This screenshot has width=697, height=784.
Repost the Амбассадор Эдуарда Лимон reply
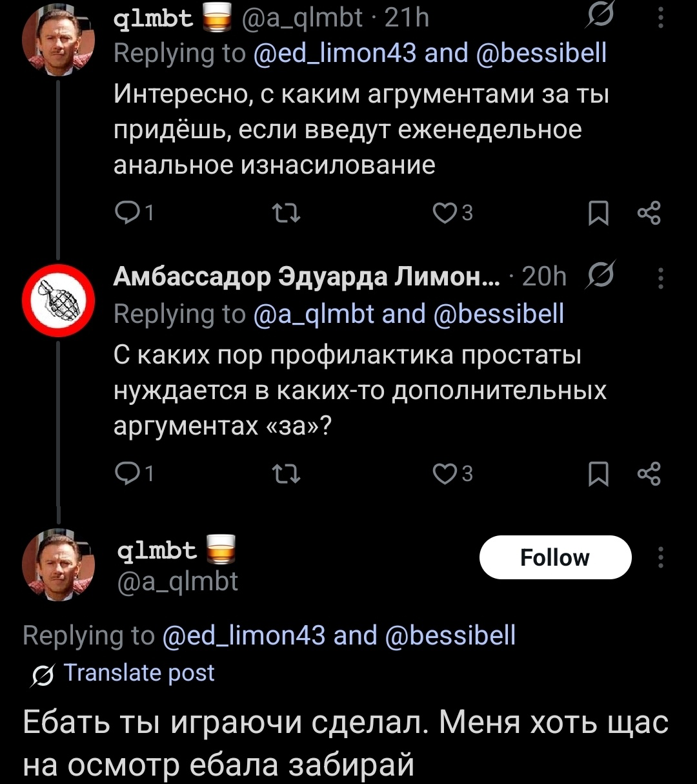pos(287,474)
